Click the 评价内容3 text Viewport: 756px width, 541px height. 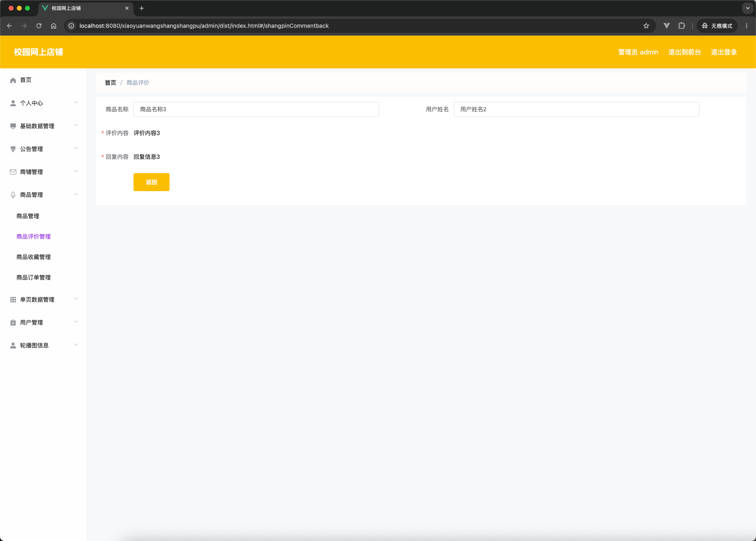click(x=147, y=133)
